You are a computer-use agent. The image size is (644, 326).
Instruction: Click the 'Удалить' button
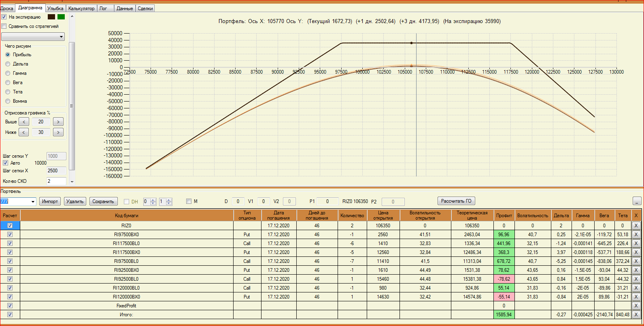click(75, 201)
